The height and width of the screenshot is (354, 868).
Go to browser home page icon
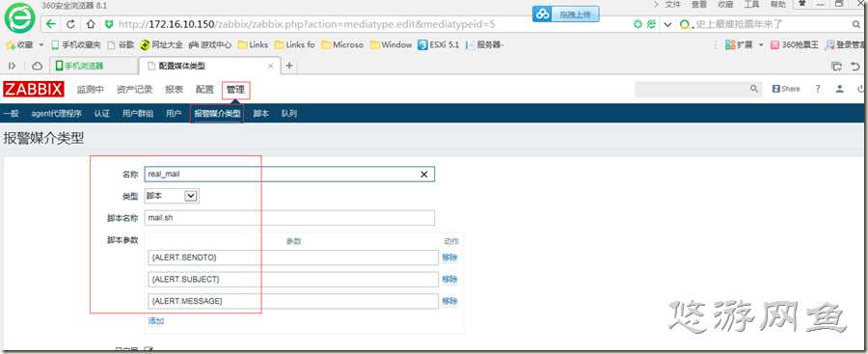pyautogui.click(x=91, y=24)
